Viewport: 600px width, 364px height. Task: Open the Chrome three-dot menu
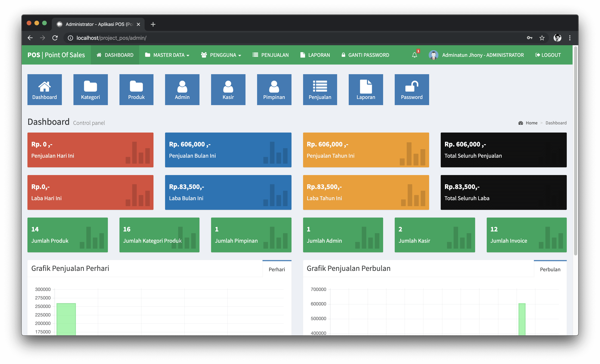coord(570,38)
